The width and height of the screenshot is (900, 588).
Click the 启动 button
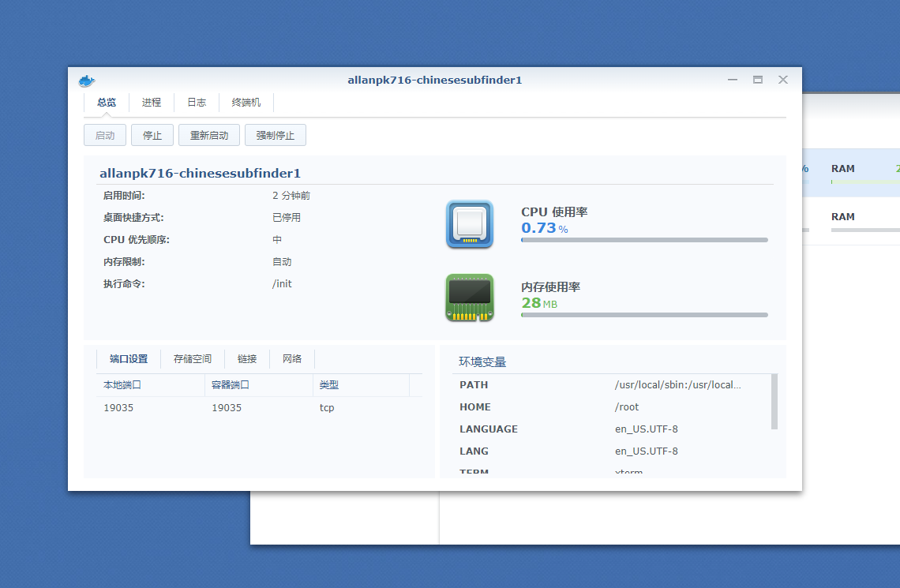point(104,135)
